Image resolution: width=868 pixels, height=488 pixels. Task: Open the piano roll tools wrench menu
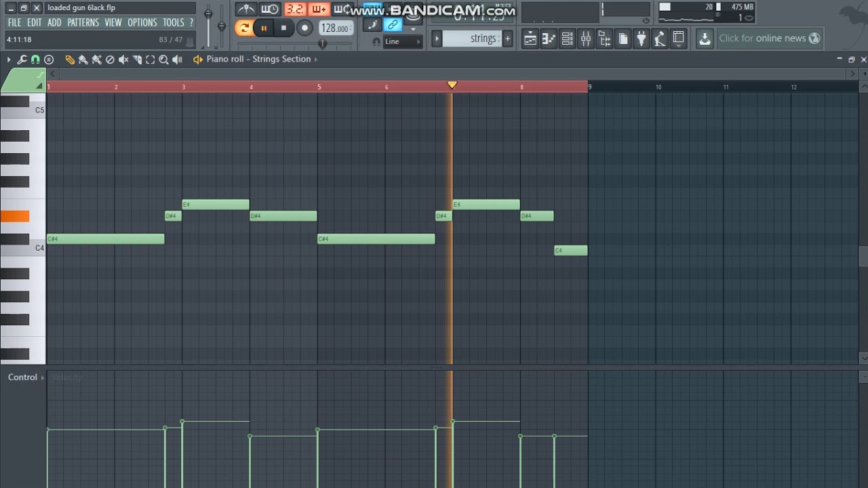22,60
